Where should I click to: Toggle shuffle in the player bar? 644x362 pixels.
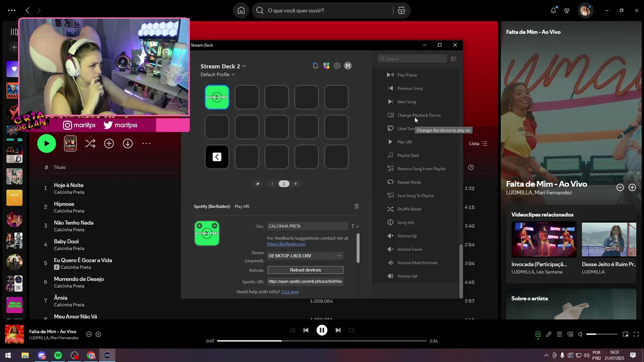point(292,330)
